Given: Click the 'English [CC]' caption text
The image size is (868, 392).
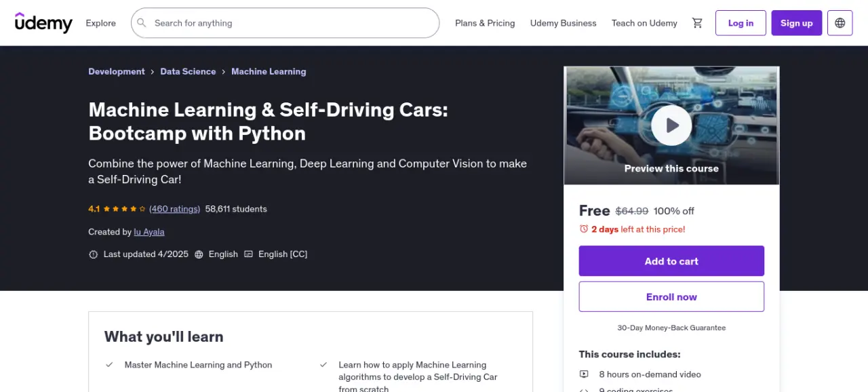Looking at the screenshot, I should point(283,254).
